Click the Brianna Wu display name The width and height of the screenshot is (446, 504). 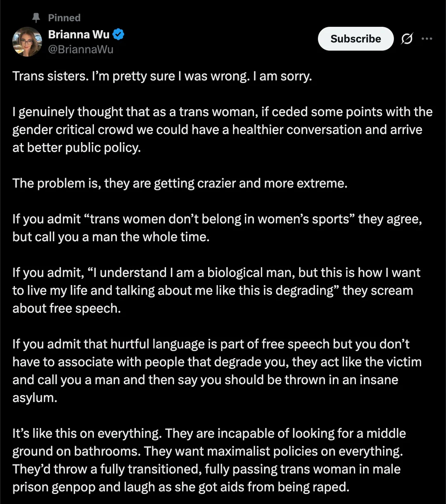pos(78,35)
